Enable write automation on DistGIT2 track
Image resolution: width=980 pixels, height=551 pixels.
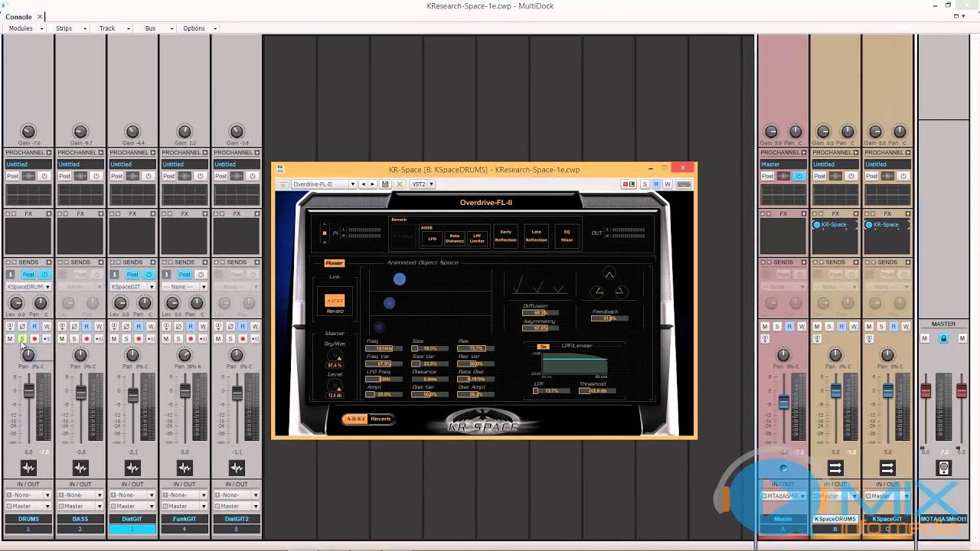coord(255,327)
